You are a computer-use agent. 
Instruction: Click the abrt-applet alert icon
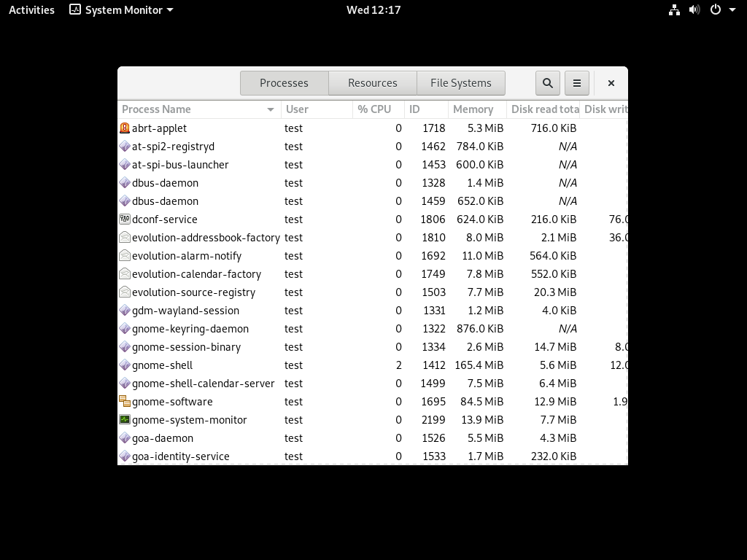[x=124, y=128]
